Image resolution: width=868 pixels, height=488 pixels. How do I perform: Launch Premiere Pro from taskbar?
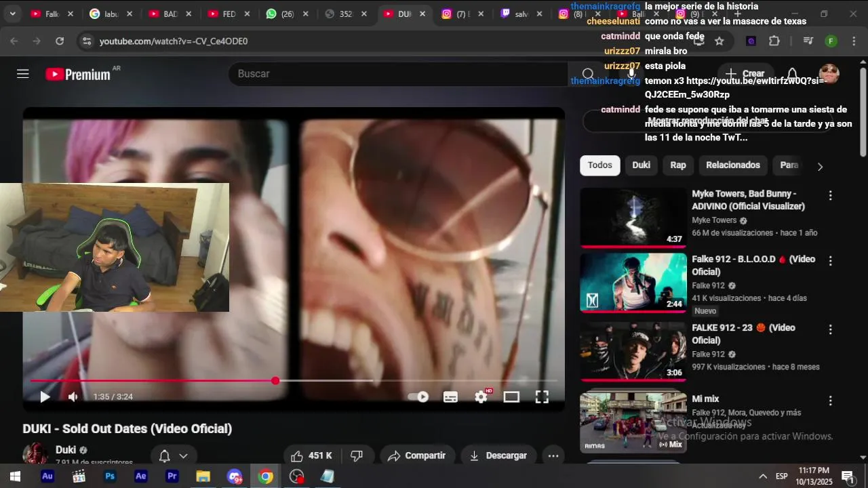172,476
